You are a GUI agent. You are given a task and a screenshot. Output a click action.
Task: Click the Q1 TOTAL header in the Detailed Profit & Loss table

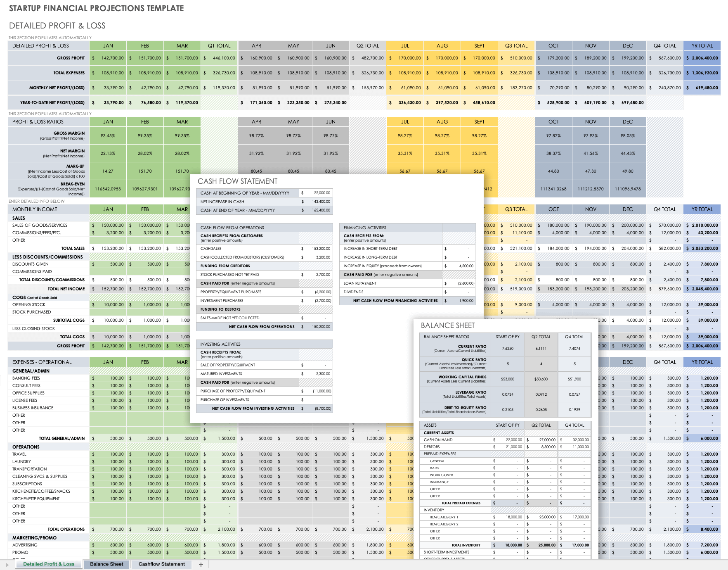click(219, 46)
